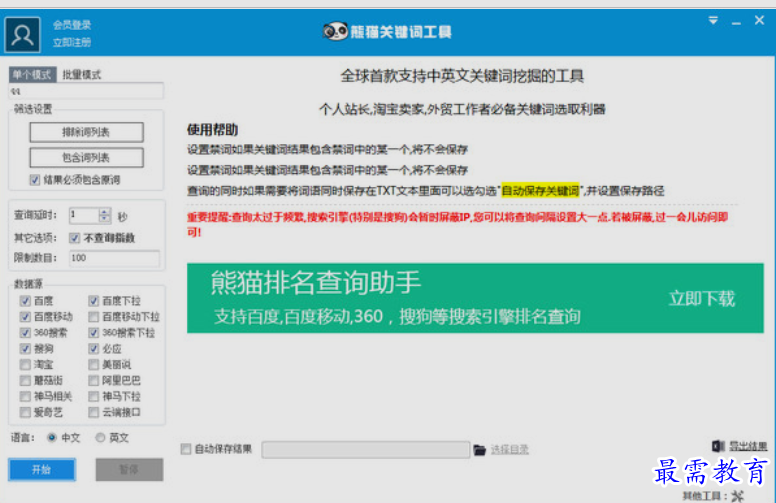Image resolution: width=776 pixels, height=503 pixels.
Task: Toggle 结果必须包含原词 checkbox
Action: click(x=35, y=180)
